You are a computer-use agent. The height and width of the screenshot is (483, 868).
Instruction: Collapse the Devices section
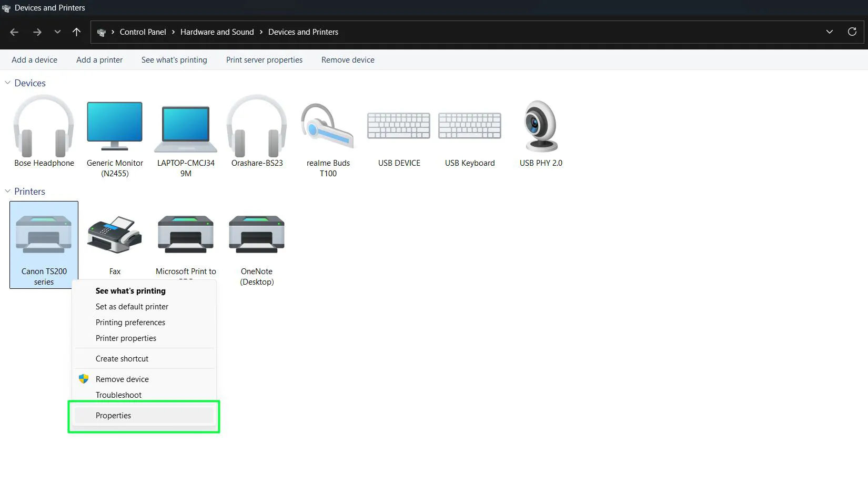pos(7,83)
